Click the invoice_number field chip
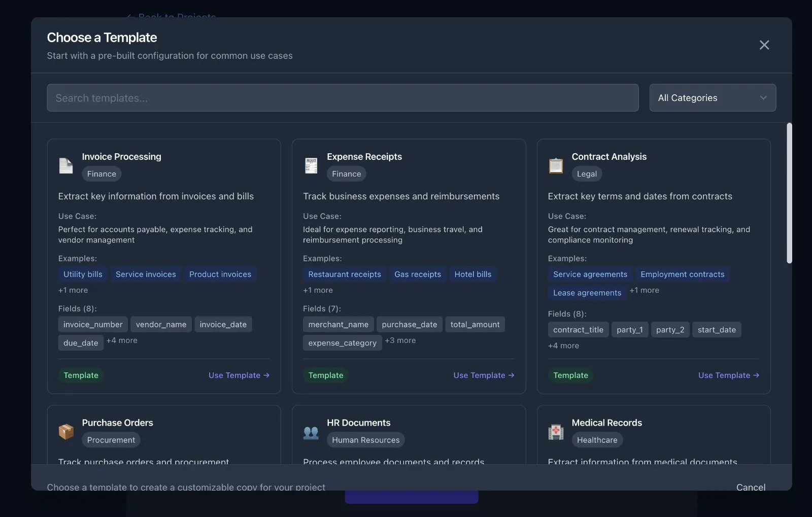The height and width of the screenshot is (517, 812). (x=93, y=325)
